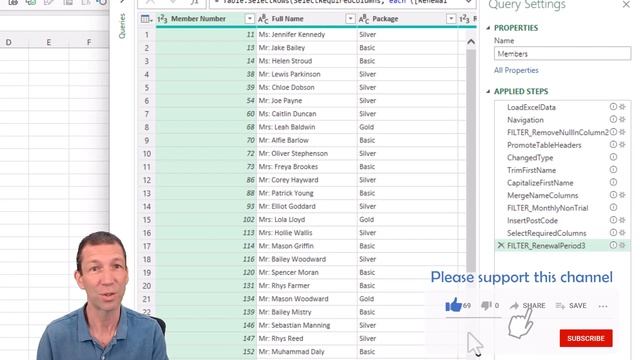
Task: Open Full Name column filter dropdown
Action: (350, 19)
